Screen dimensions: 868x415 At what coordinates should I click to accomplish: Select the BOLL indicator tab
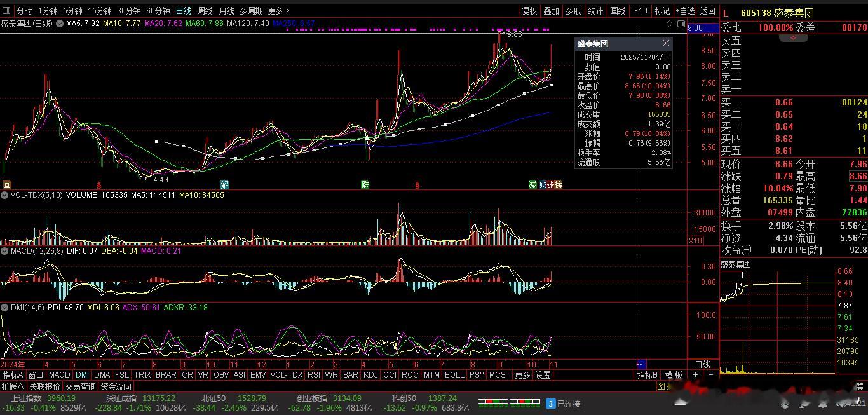pos(454,376)
